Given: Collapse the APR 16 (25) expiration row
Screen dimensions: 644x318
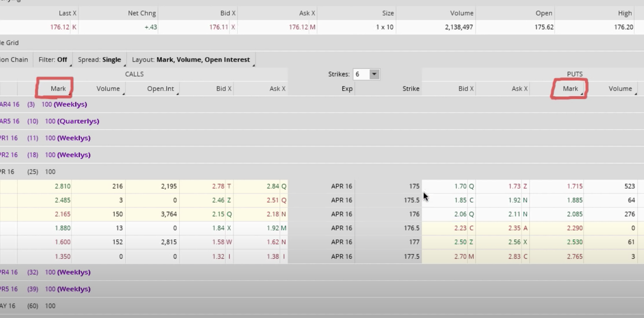Looking at the screenshot, I should 322,172.
